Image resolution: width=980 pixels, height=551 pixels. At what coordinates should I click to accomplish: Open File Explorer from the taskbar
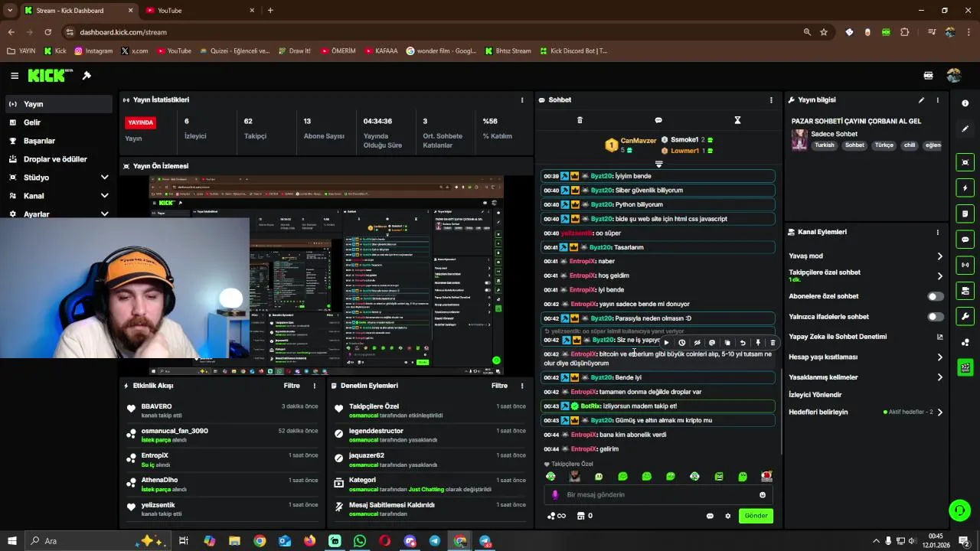(x=235, y=541)
